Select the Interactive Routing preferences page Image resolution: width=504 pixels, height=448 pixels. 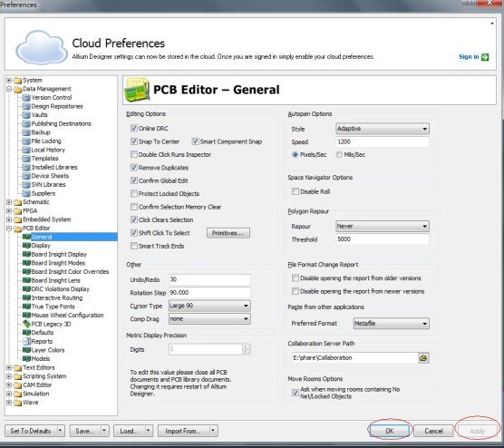[57, 297]
